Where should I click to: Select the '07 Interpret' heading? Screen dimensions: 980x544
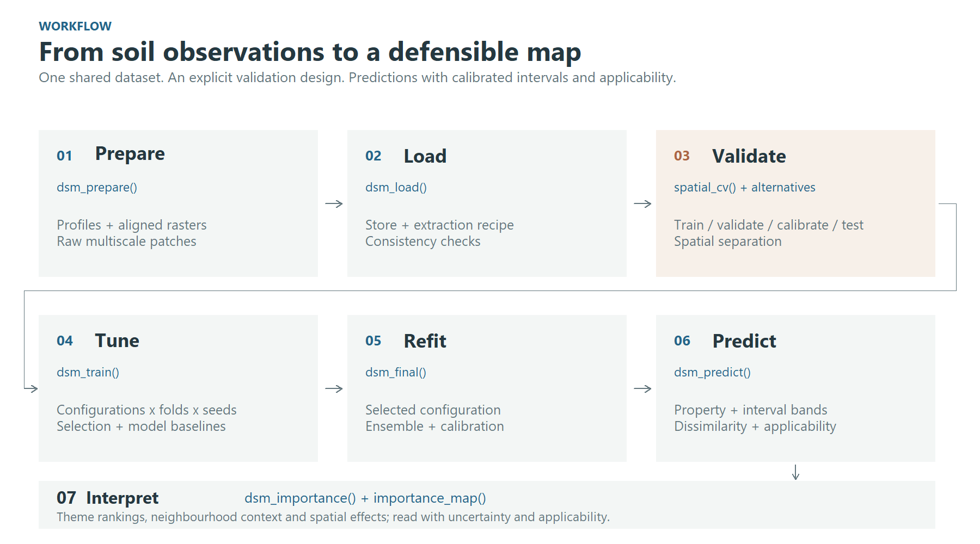coord(107,498)
